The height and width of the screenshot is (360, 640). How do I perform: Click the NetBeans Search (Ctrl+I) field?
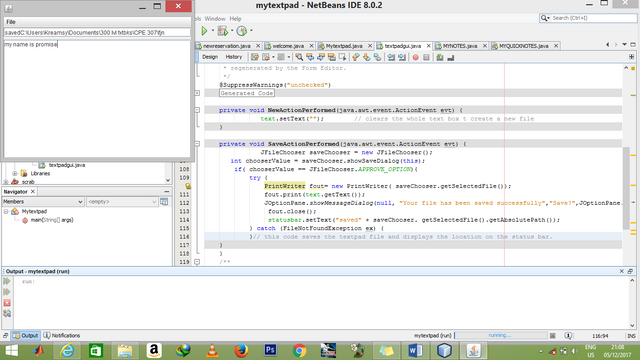click(x=588, y=18)
